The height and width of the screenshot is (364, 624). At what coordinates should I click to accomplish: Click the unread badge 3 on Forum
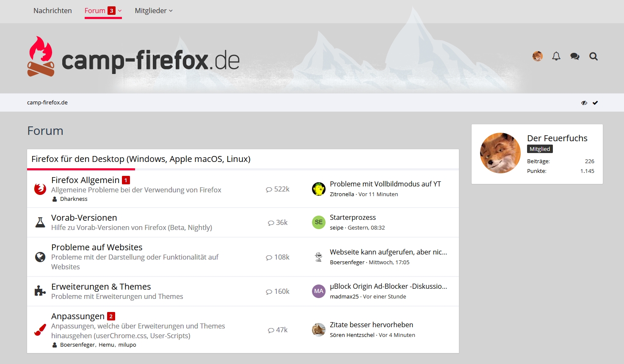pos(111,11)
